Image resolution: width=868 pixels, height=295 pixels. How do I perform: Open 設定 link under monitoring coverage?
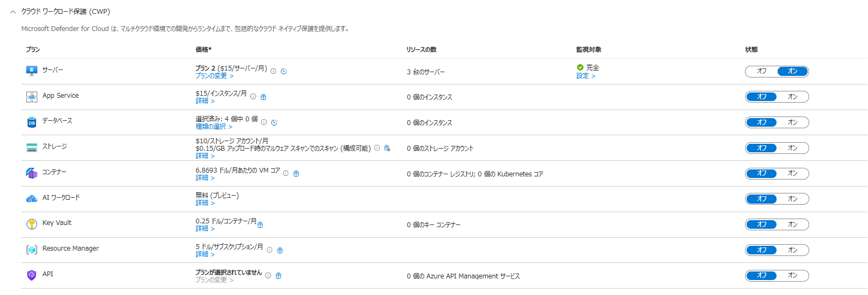[x=586, y=76]
